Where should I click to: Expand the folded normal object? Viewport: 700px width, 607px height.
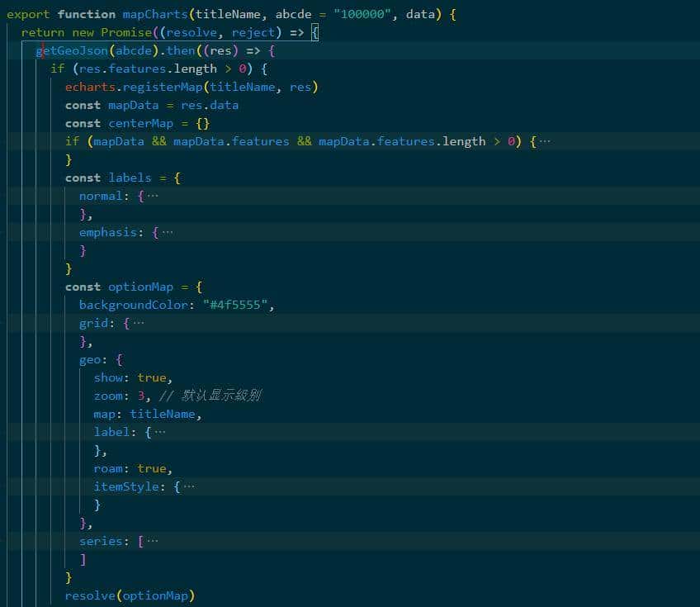pos(152,196)
